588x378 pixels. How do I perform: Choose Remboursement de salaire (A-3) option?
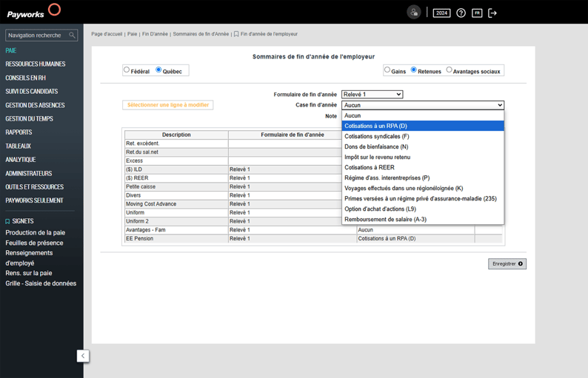click(423, 219)
